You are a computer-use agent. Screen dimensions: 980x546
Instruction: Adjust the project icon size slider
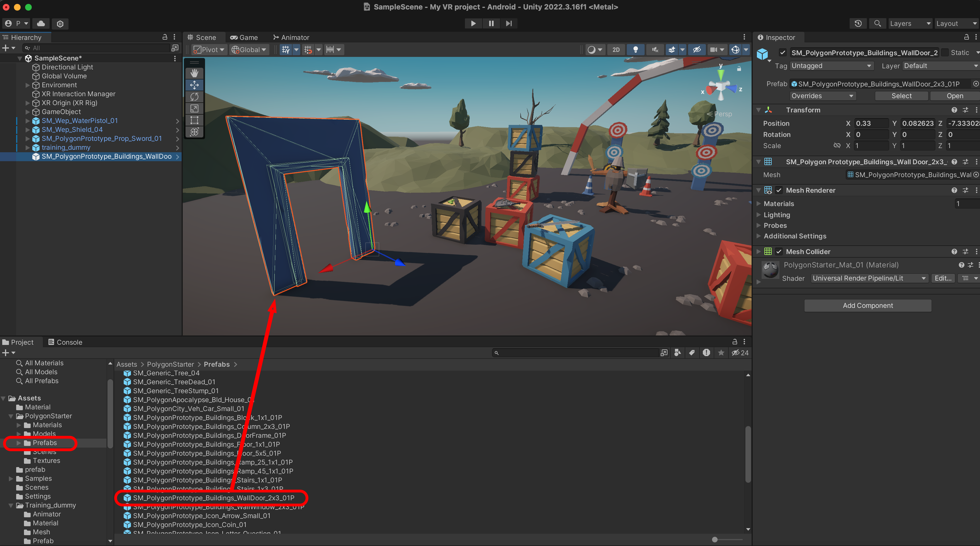[715, 540]
